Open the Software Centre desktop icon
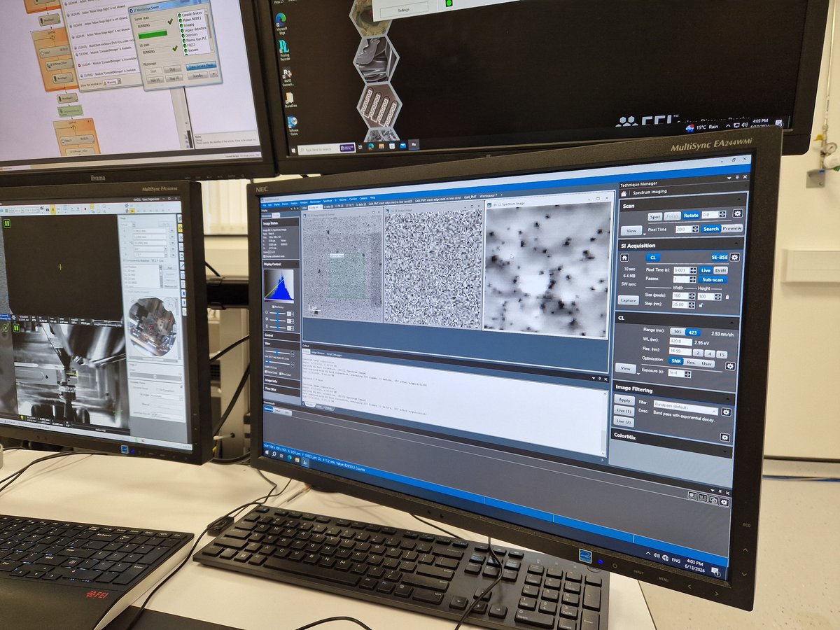Screen dimensions: 840x630 (x=293, y=126)
